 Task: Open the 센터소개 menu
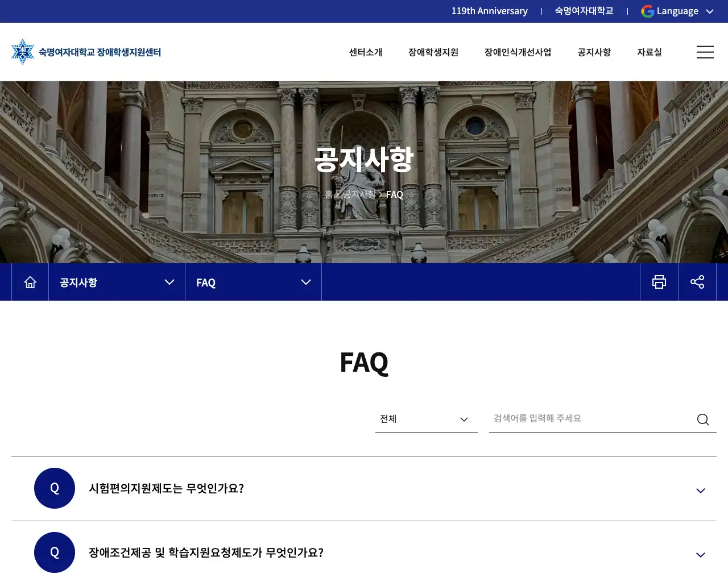click(365, 52)
